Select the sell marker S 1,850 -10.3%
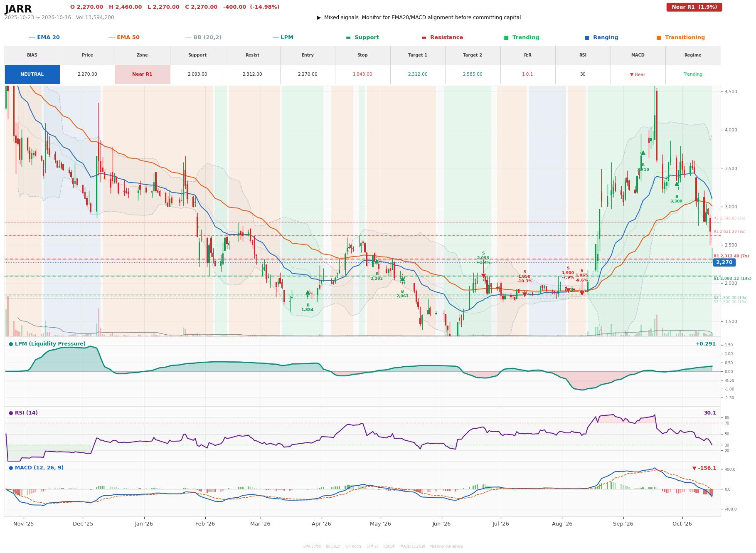The height and width of the screenshot is (553, 756). click(x=525, y=294)
